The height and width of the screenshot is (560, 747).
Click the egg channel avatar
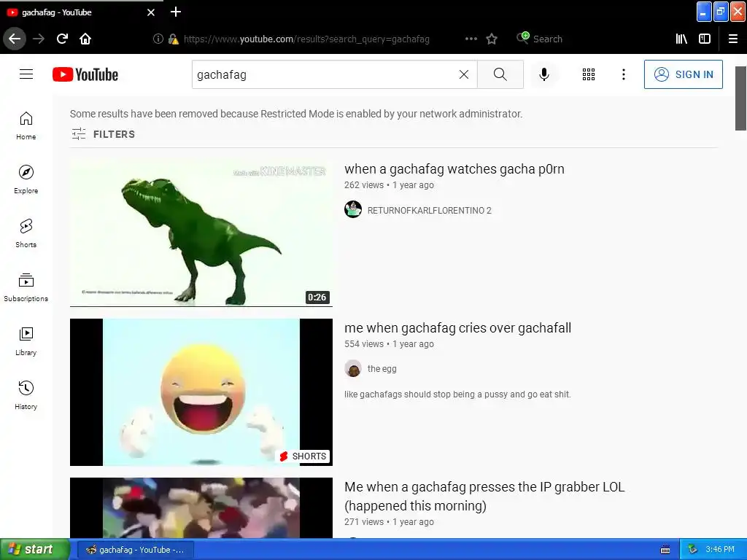click(x=353, y=368)
